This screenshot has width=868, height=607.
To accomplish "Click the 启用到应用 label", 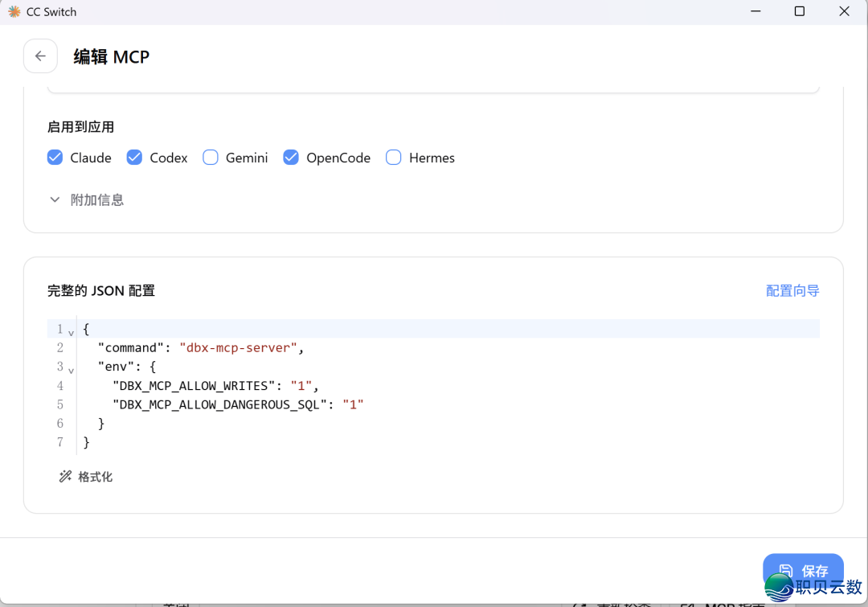I will 81,127.
